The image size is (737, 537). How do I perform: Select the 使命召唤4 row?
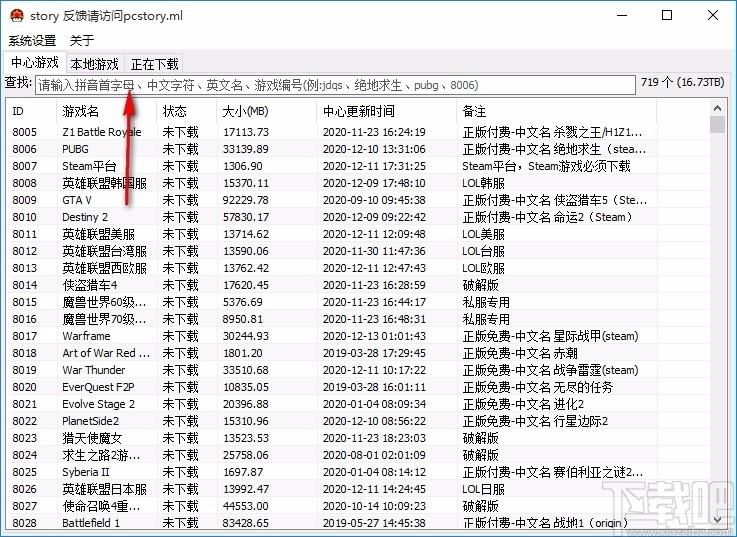point(358,506)
